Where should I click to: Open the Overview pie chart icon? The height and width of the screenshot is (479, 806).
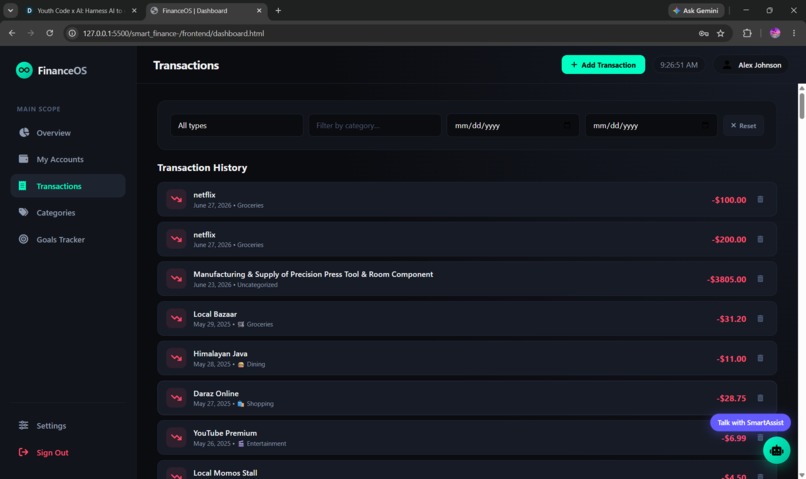click(x=24, y=133)
